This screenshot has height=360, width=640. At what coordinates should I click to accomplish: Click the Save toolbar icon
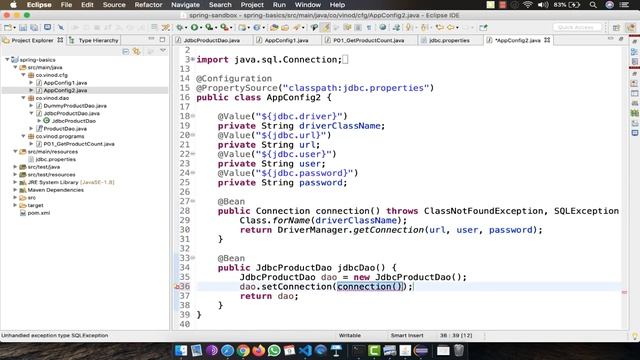23,27
